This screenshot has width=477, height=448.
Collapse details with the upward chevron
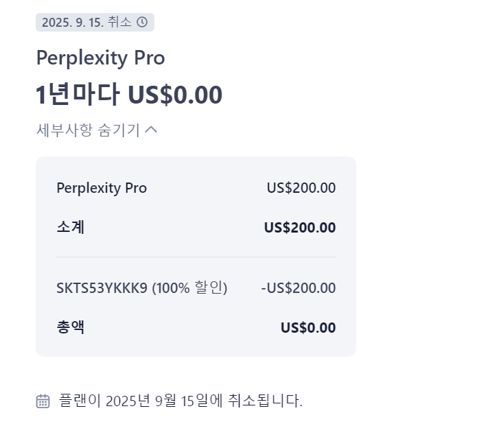click(x=151, y=130)
